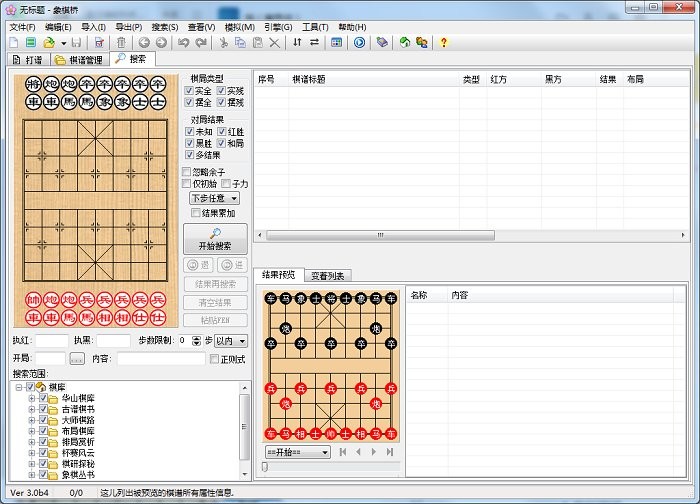The image size is (700, 504).
Task: Jump to last move in preview board
Action: pyautogui.click(x=390, y=452)
